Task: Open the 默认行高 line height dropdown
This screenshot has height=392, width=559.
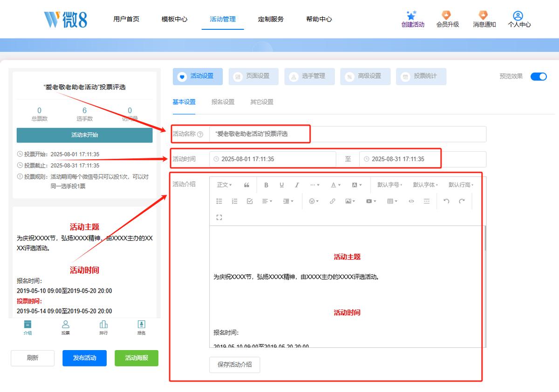Action: (x=461, y=185)
